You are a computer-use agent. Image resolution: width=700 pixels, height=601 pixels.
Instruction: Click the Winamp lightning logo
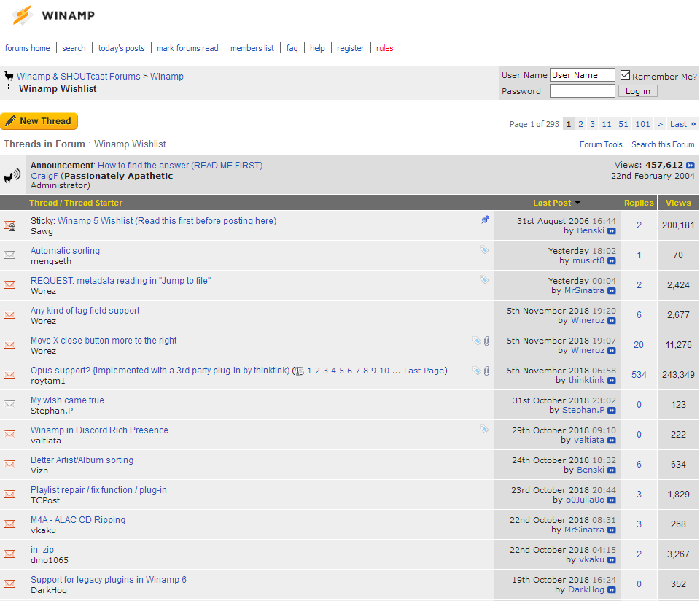coord(22,15)
